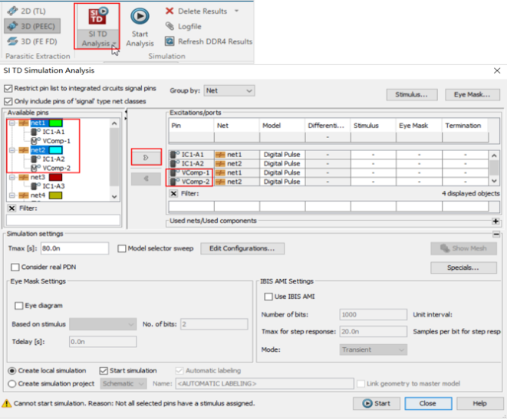Click Help button
The image size is (507, 420).
(x=480, y=403)
